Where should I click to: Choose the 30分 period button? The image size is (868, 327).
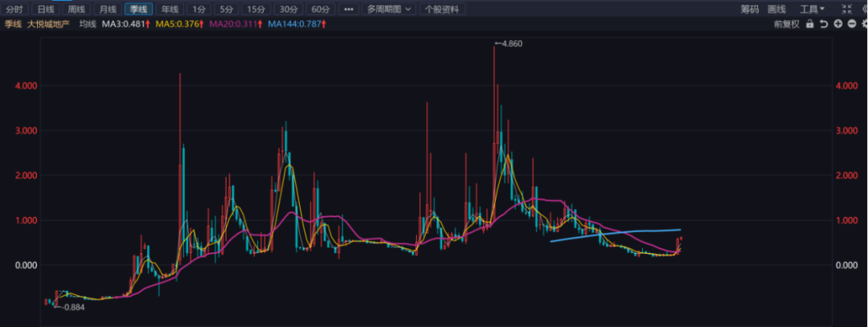click(x=289, y=9)
